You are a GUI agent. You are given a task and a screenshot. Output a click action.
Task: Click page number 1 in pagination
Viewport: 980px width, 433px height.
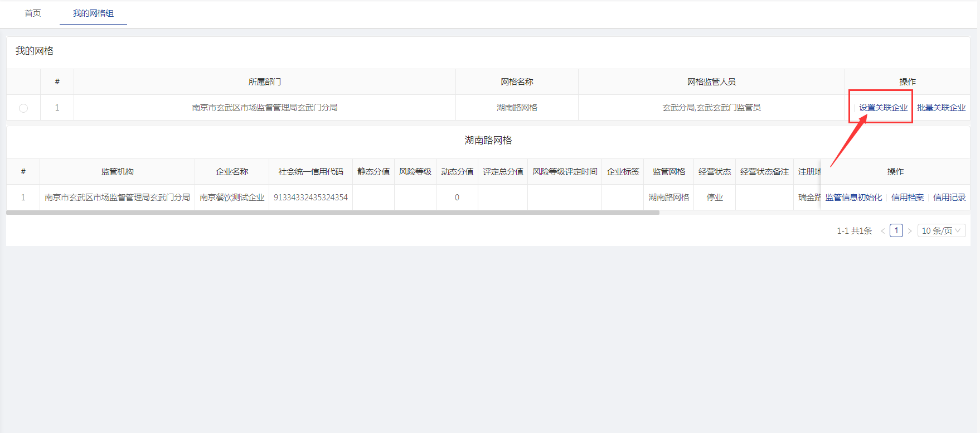(896, 230)
